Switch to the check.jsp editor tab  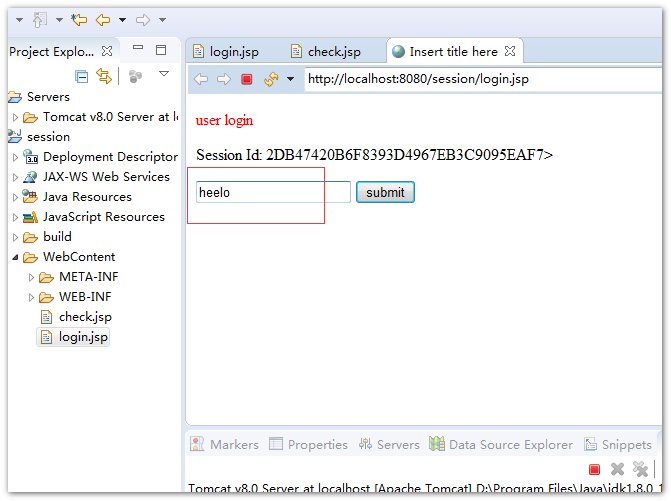pos(324,51)
